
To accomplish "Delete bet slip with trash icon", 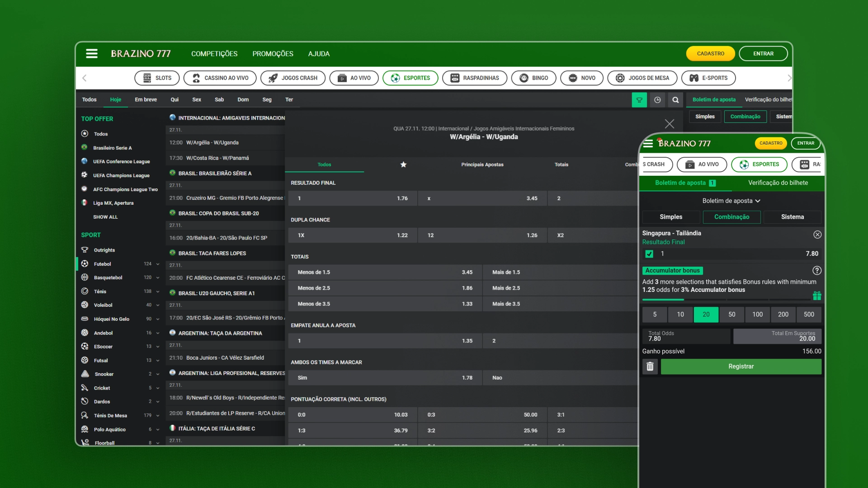I will click(650, 366).
